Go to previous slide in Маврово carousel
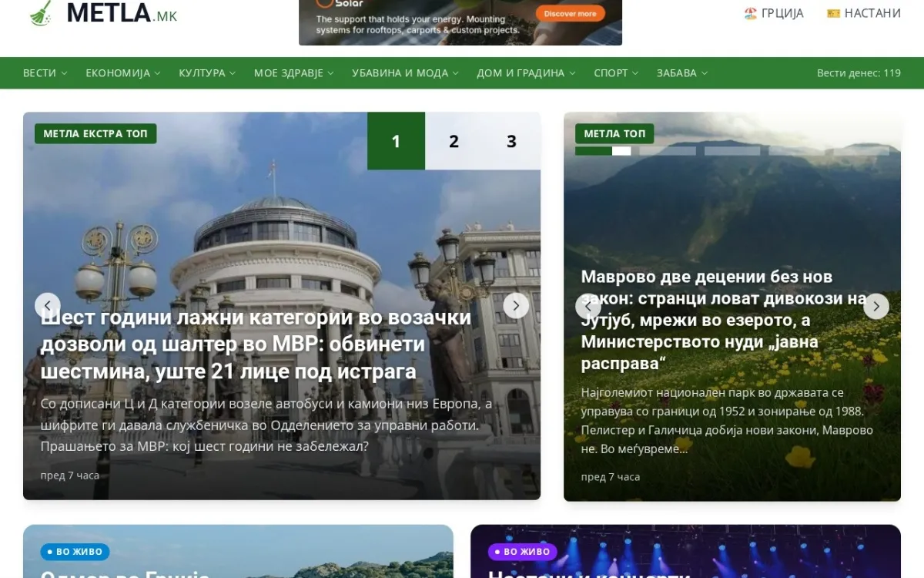The height and width of the screenshot is (578, 924). (588, 306)
